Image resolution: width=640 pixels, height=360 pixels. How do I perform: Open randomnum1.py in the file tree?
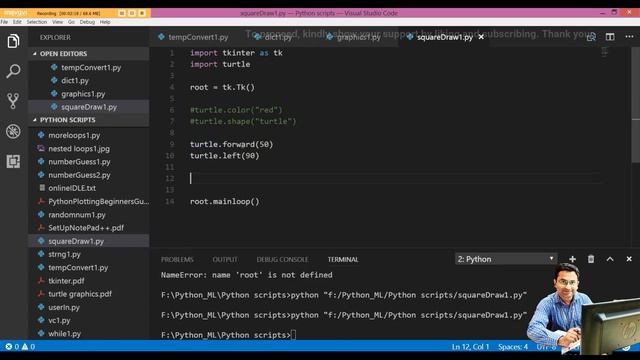coord(89,215)
